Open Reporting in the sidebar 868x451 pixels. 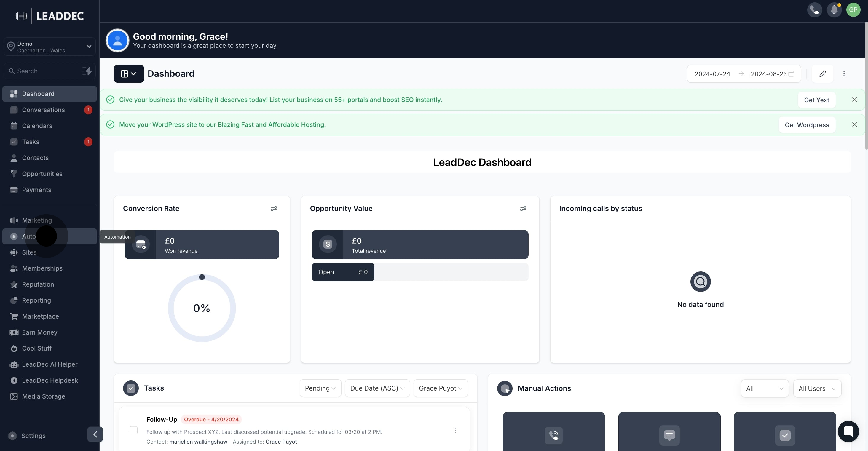50,300
